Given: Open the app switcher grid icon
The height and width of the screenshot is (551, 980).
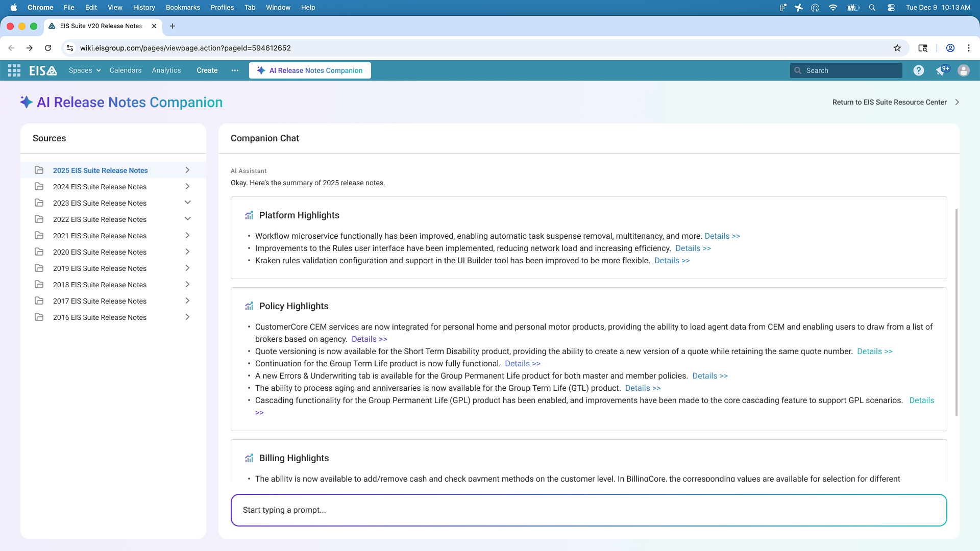Looking at the screenshot, I should [14, 70].
